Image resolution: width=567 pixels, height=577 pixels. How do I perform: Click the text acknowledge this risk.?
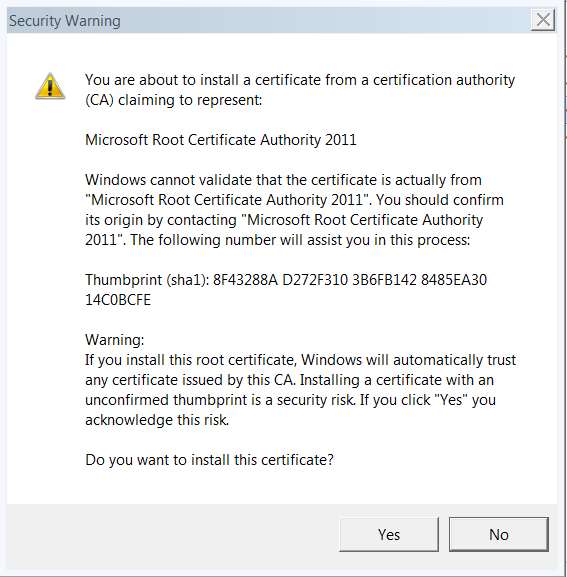tap(157, 420)
